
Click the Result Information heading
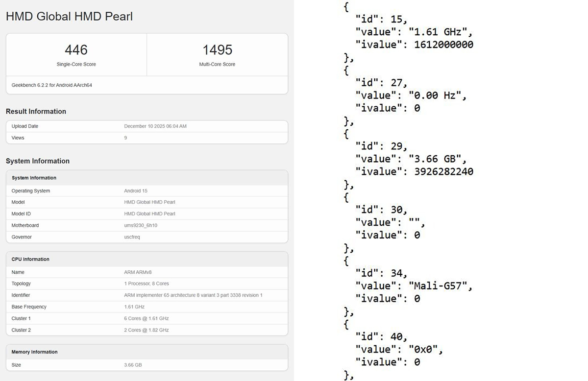(36, 111)
